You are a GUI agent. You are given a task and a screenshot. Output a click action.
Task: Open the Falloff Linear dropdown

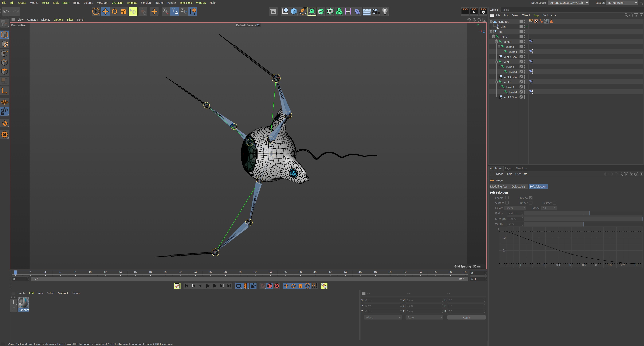pyautogui.click(x=515, y=208)
